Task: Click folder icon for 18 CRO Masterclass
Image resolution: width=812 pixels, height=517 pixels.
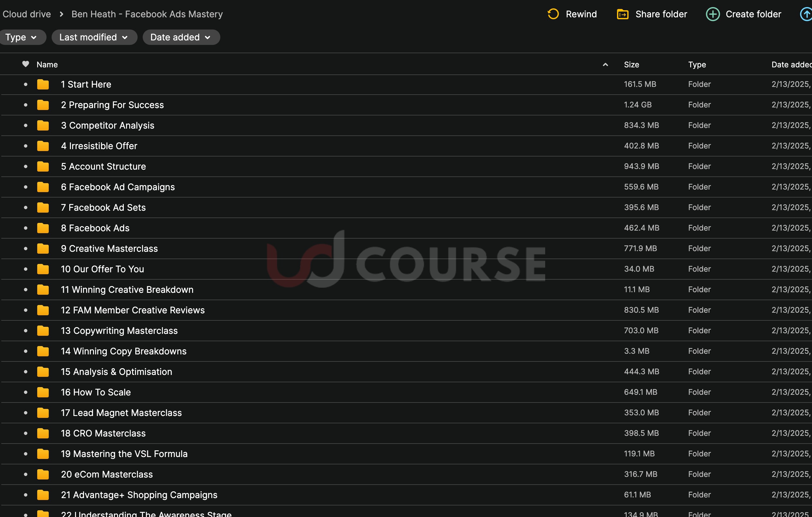Action: click(43, 433)
